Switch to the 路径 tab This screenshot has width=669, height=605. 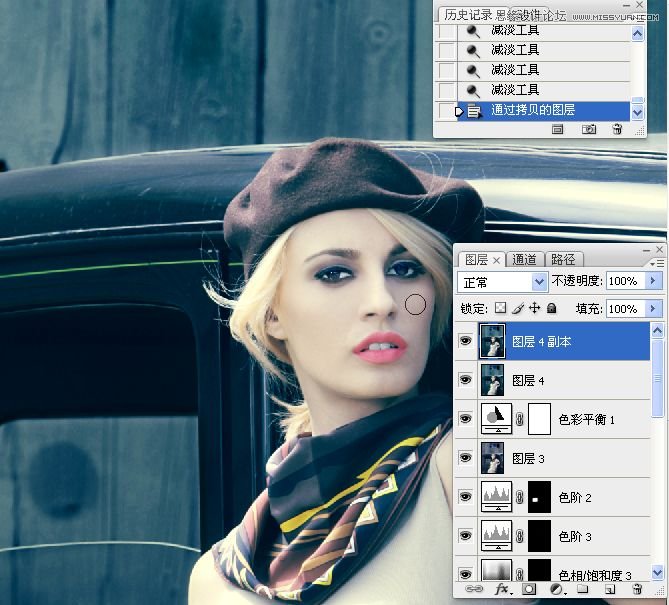[564, 259]
